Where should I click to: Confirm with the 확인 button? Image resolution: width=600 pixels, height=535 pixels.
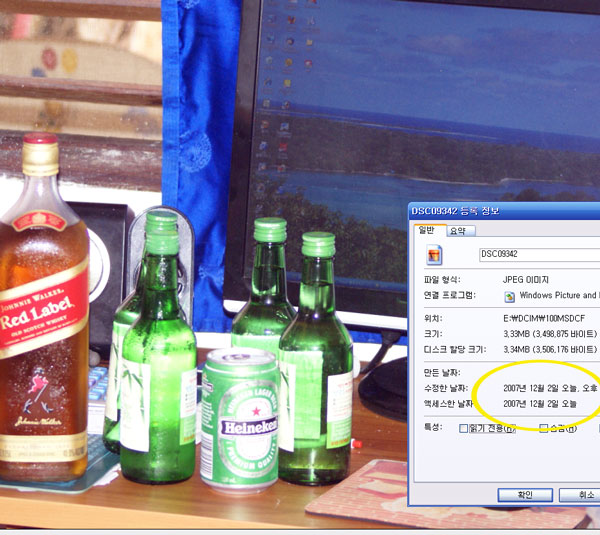coord(525,495)
